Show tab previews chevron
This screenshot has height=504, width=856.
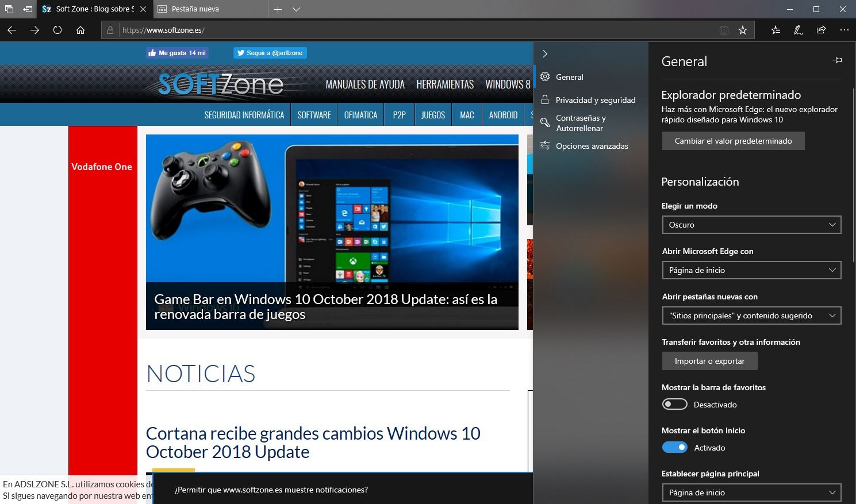pos(296,9)
